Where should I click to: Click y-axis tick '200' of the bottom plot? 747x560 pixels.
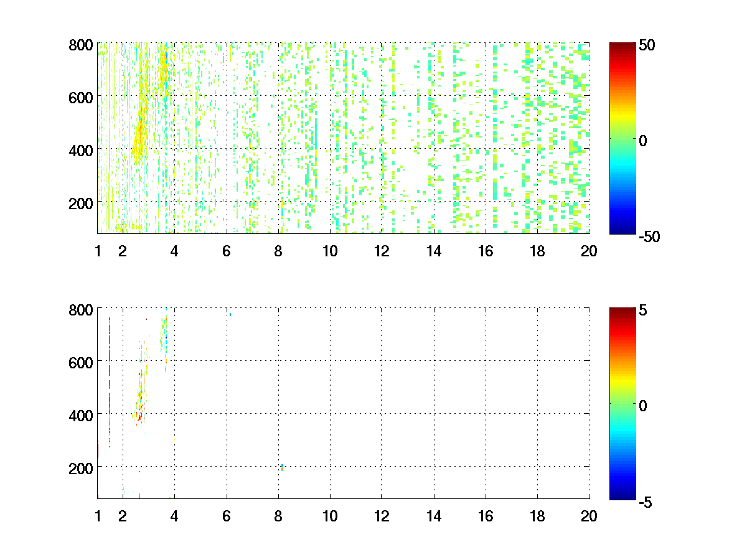(x=81, y=467)
